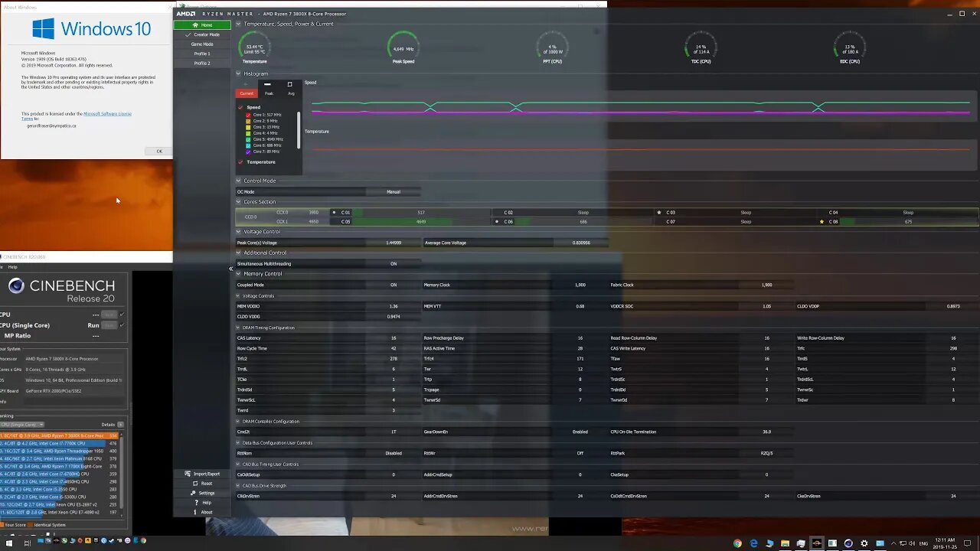The width and height of the screenshot is (980, 551).
Task: Collapse the Cores Section
Action: tap(239, 202)
